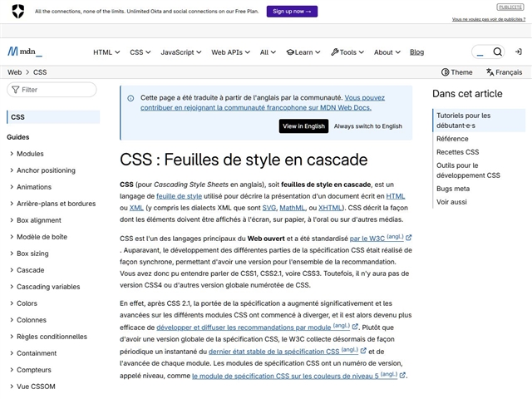
Task: Open the par le W3C link
Action: click(x=377, y=239)
